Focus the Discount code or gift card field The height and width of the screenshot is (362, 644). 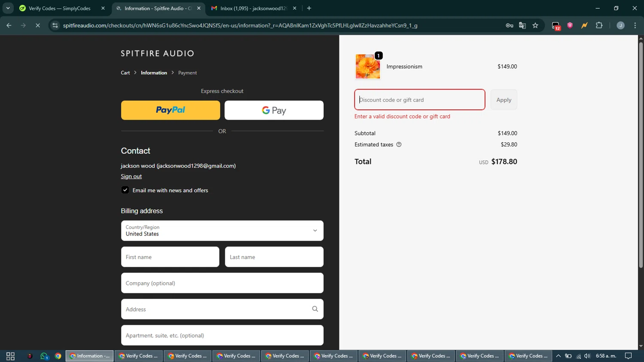point(419,100)
